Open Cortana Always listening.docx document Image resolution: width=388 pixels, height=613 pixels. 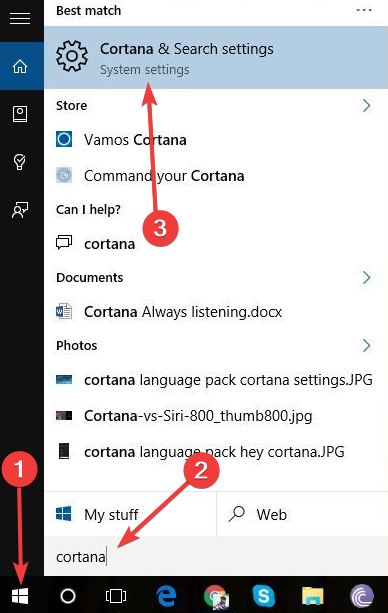[216, 312]
